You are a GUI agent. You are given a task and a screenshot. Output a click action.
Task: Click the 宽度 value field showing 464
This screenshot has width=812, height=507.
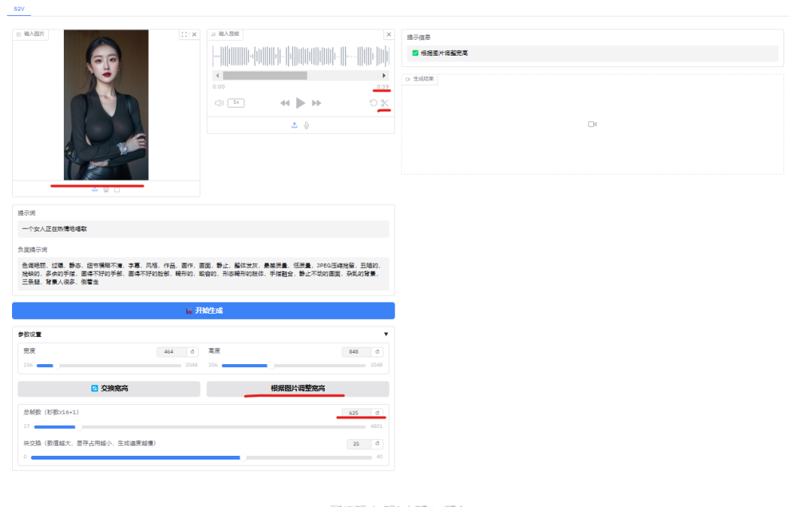coord(171,351)
